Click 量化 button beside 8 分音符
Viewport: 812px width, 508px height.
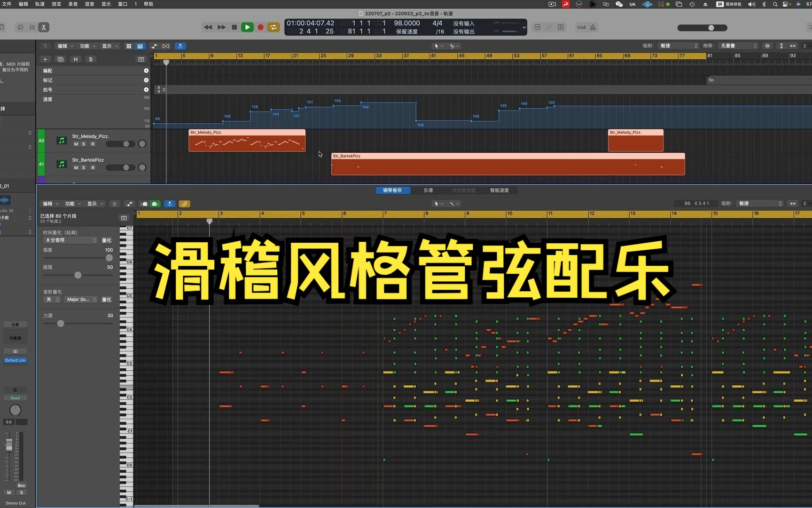pyautogui.click(x=107, y=240)
